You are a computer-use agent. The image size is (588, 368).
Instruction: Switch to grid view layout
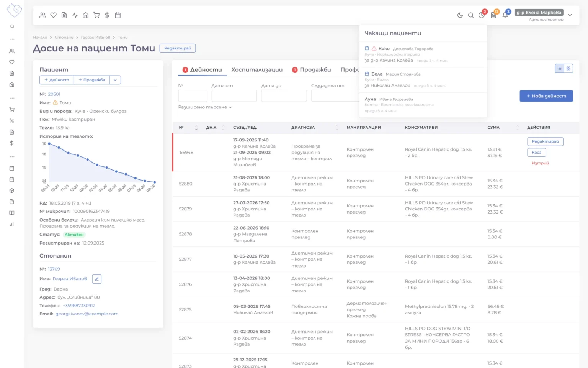[568, 69]
